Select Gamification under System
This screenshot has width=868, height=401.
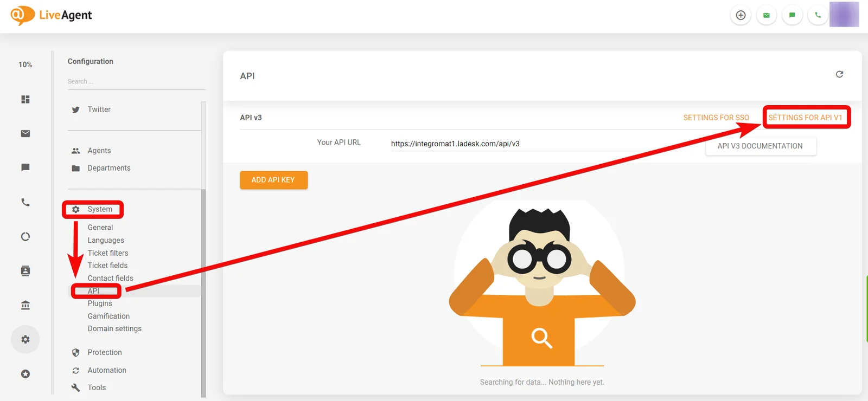pos(108,316)
